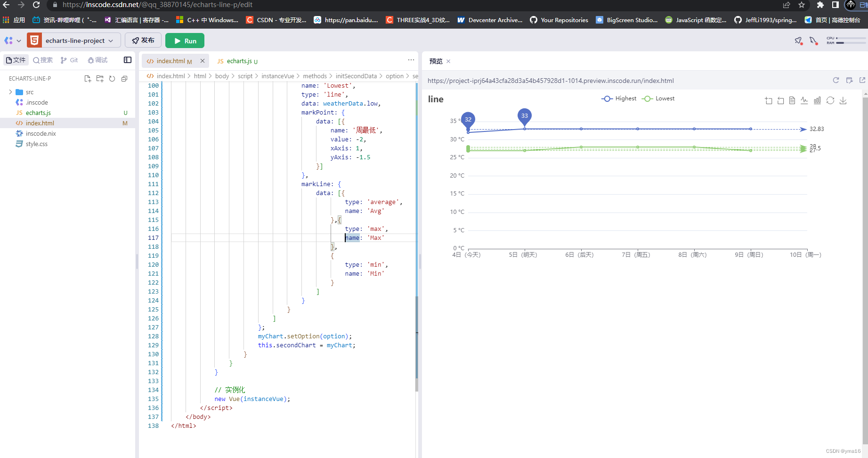Switch chart to bar type

pyautogui.click(x=817, y=100)
